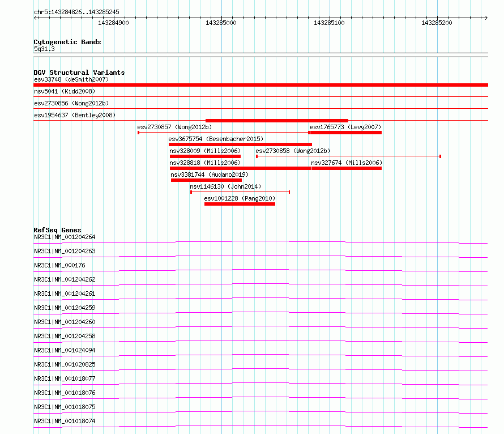Select the esv33748 thick red variant bar
Image resolution: width=504 pixels, height=434 pixels.
[260, 85]
